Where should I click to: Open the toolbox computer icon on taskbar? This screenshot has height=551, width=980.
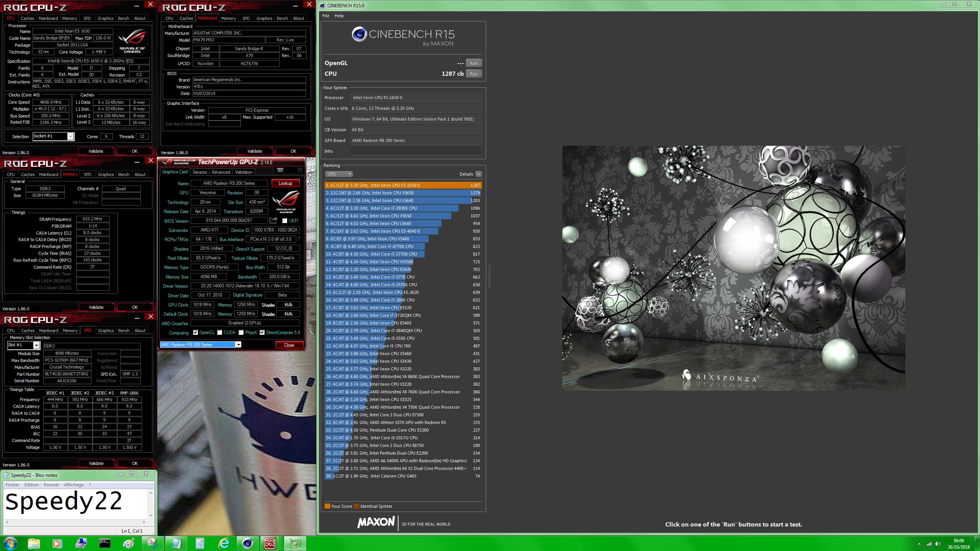81,543
